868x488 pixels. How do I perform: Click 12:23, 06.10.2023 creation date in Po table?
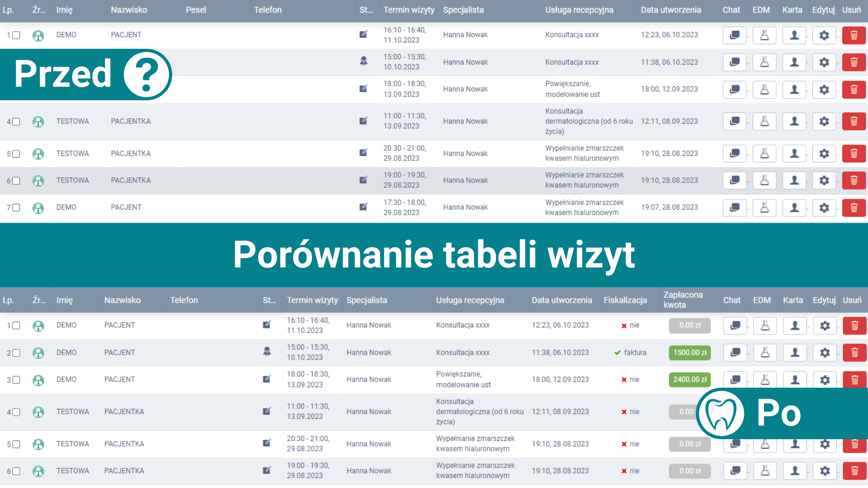click(560, 325)
